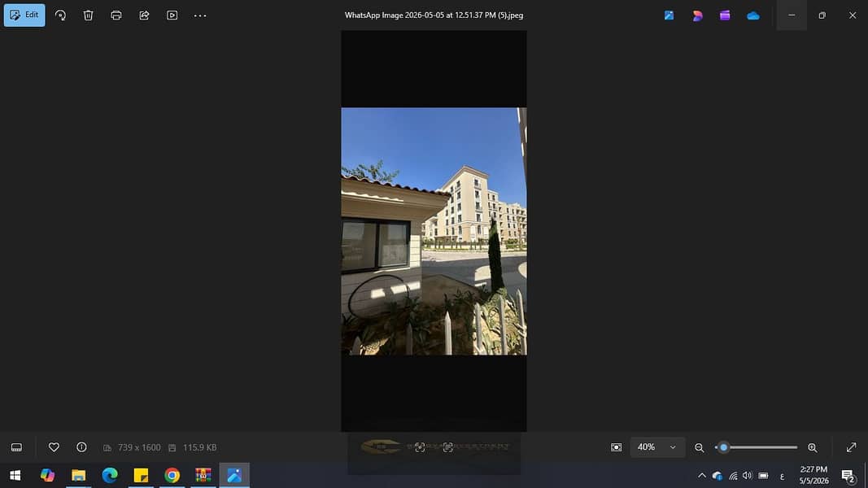The height and width of the screenshot is (488, 868).
Task: Delete the photo using the trash icon
Action: click(88, 15)
